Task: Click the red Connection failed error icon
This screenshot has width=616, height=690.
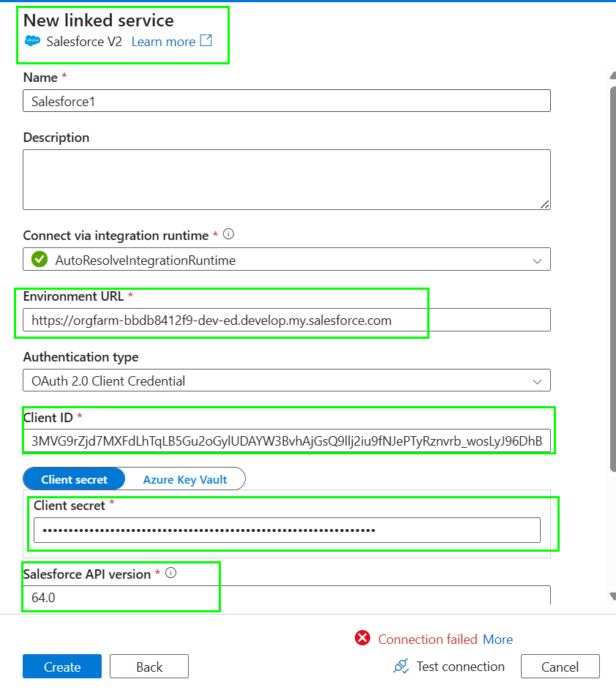Action: click(x=363, y=637)
